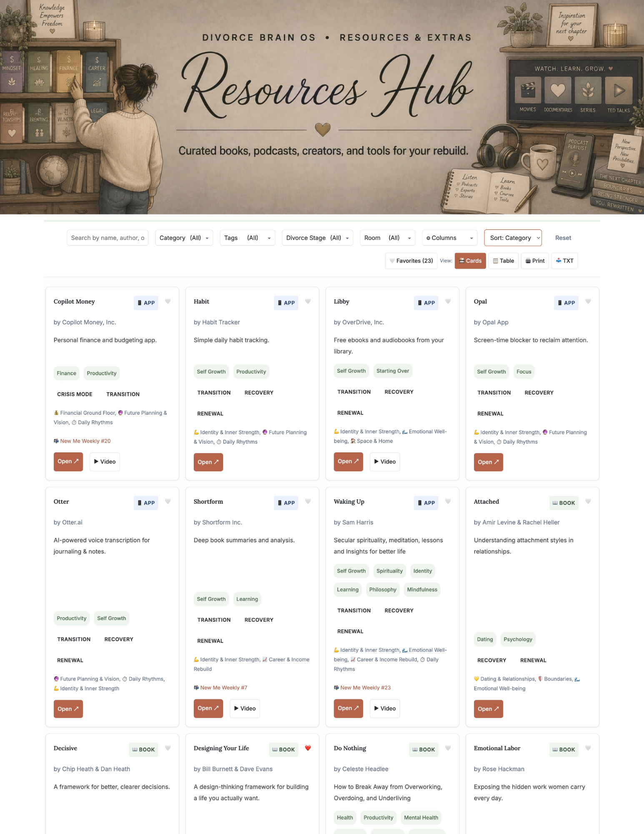Toggle favorite heart on Opal card
The height and width of the screenshot is (834, 644).
[588, 301]
